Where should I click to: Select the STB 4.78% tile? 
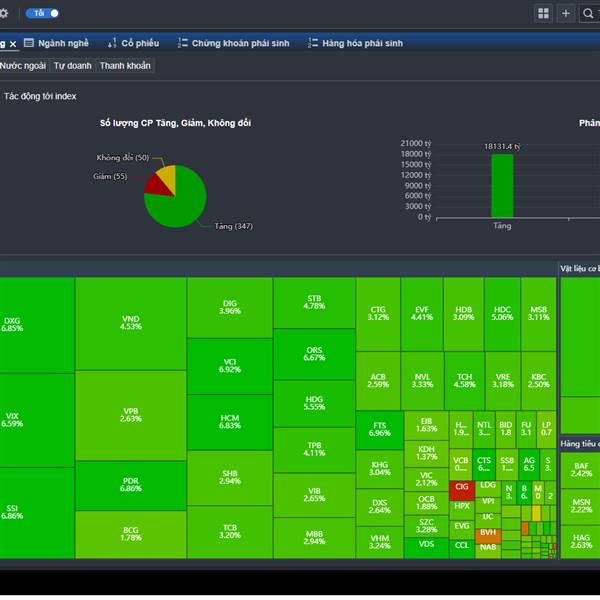(x=314, y=303)
